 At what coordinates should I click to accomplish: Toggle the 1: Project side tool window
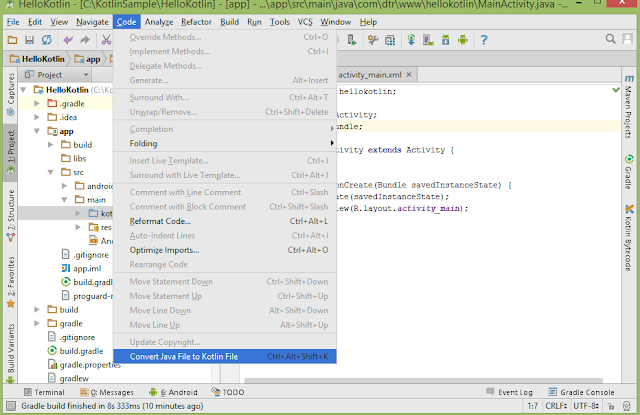point(11,153)
